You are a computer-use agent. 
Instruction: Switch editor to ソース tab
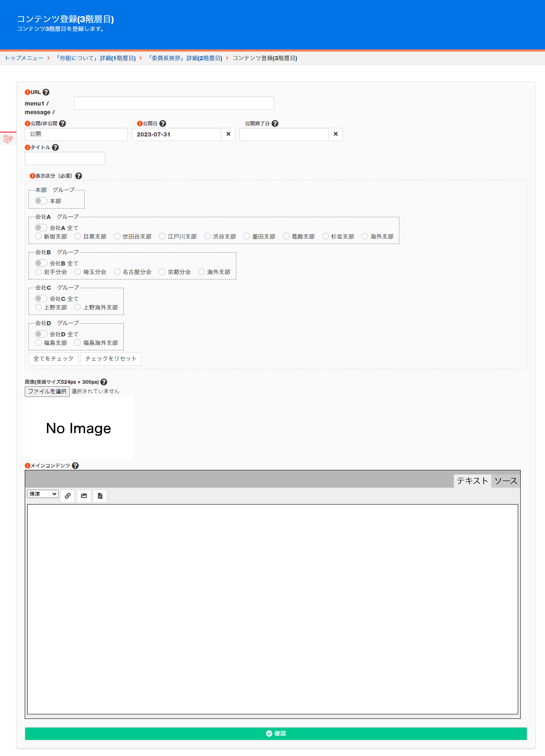click(x=506, y=481)
